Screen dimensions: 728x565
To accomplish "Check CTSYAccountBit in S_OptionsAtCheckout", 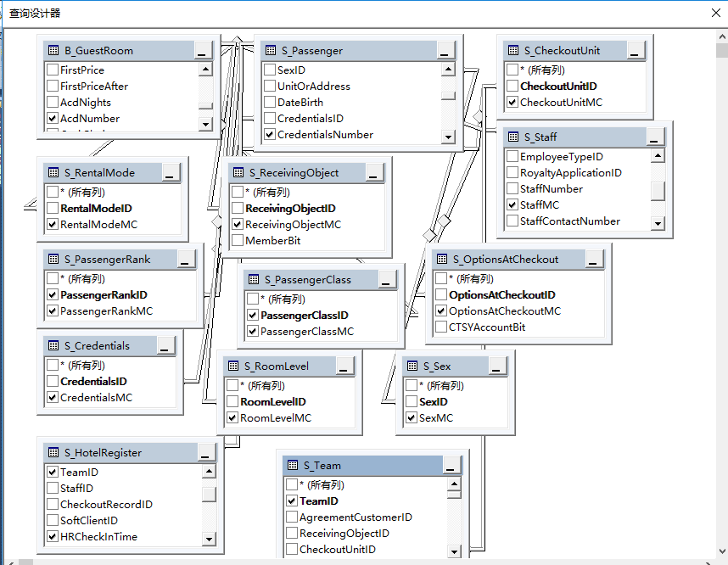I will (x=441, y=327).
